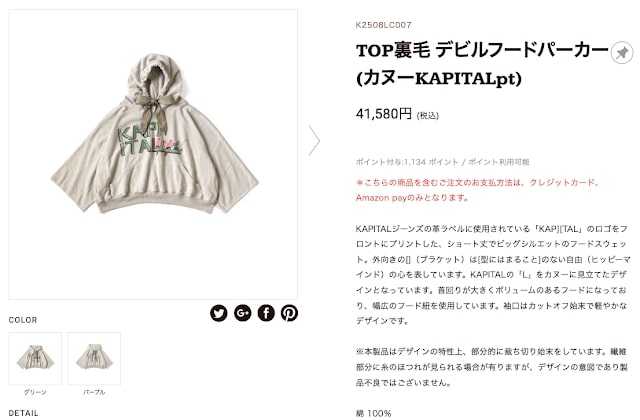
Task: Click the red Amazon pay payment notice
Action: tap(477, 190)
